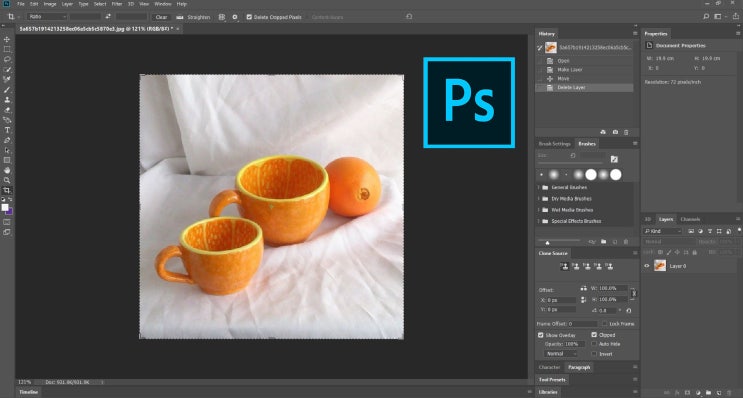This screenshot has width=743, height=398.
Task: Select the Brush tool
Action: pyautogui.click(x=7, y=90)
